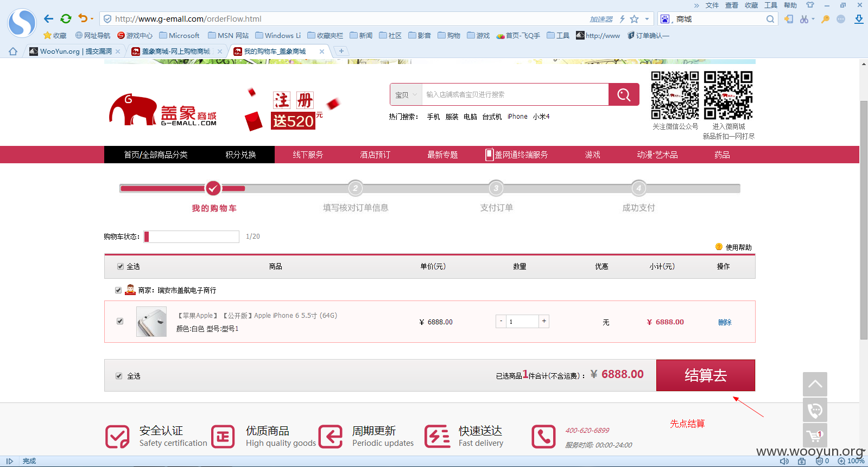Expand the scissors tool dropdown arrow
This screenshot has width=868, height=467.
[813, 19]
